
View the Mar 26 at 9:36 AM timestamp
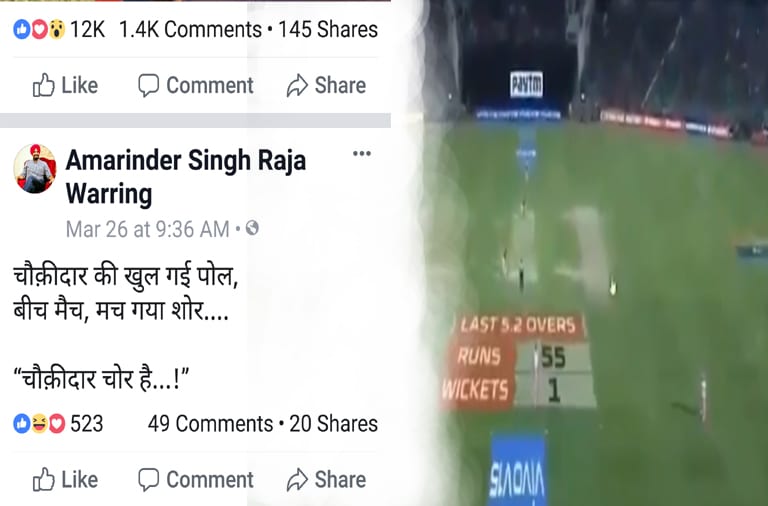pos(147,229)
